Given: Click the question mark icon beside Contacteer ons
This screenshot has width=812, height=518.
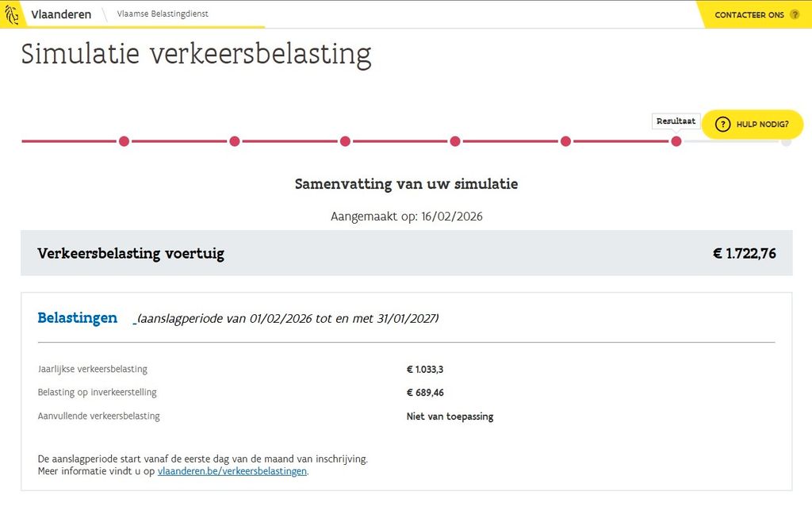Looking at the screenshot, I should point(795,14).
